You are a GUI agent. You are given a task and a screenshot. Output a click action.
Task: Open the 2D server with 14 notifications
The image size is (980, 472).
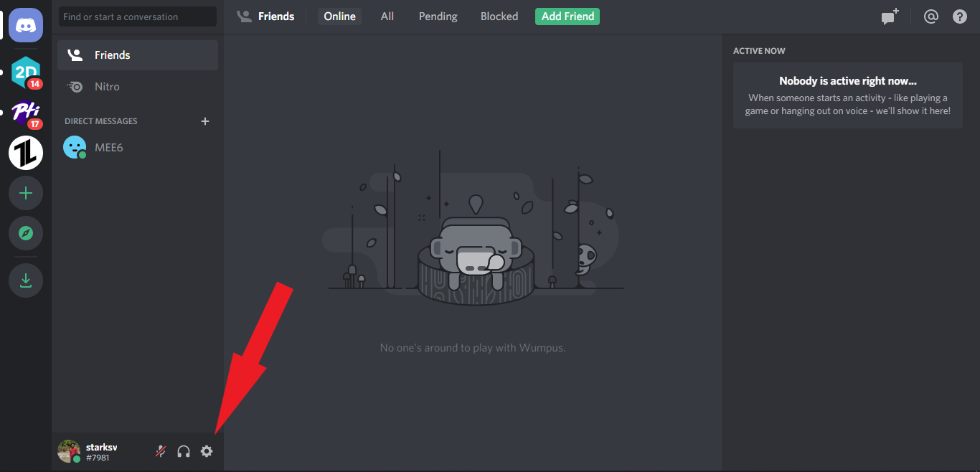click(x=26, y=72)
